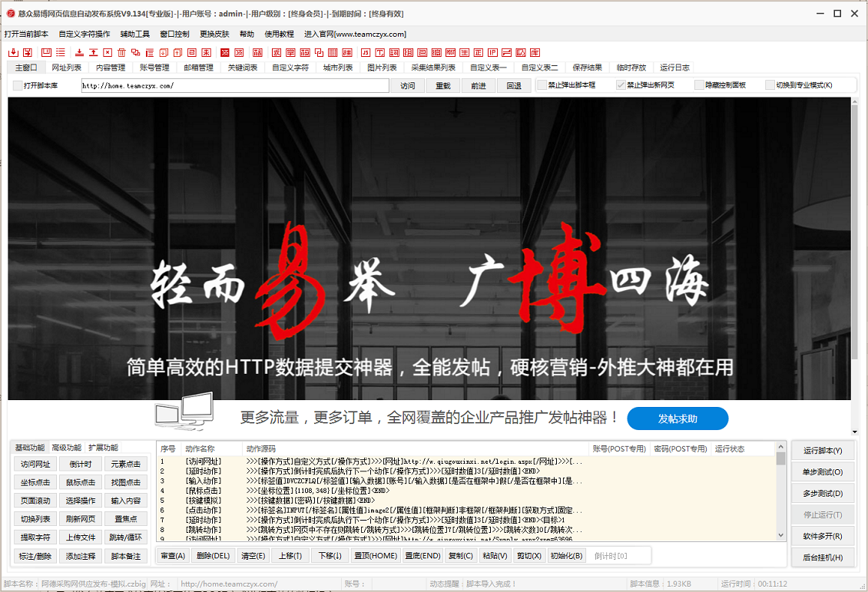Uncheck the 禁止弹出新网页 checkbox
Image resolution: width=868 pixels, height=592 pixels.
coord(621,85)
